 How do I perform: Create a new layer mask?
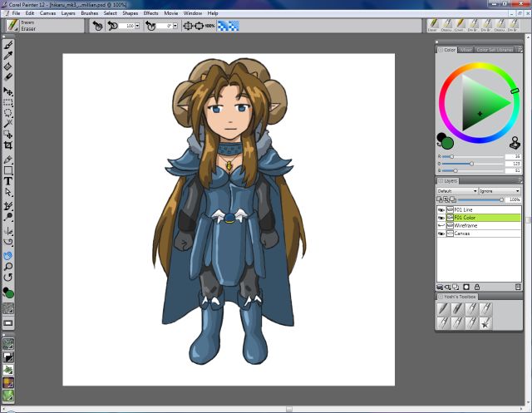[466, 288]
